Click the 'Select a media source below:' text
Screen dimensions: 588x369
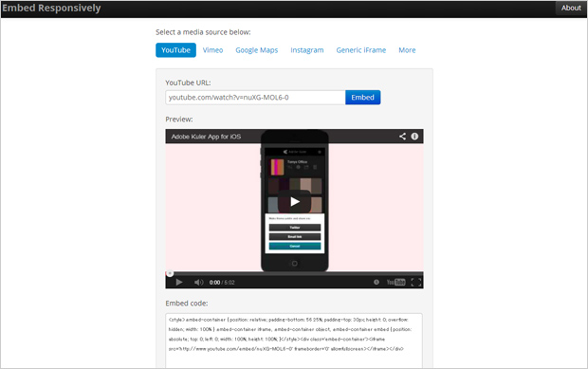(x=203, y=32)
